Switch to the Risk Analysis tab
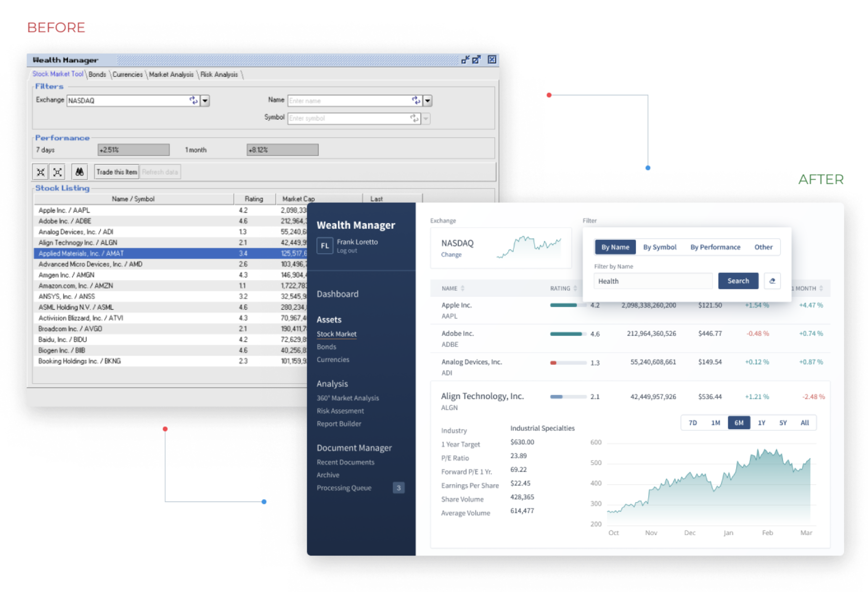 219,75
